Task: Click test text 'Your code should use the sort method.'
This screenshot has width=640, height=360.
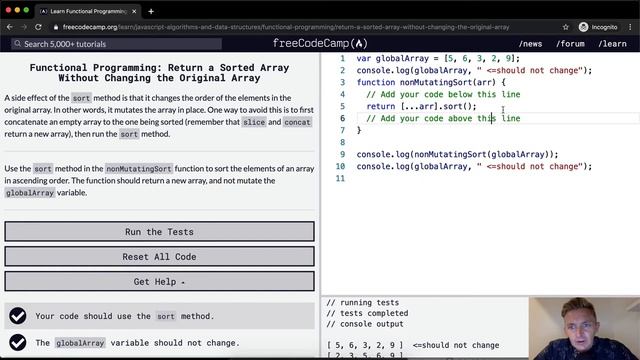Action: [x=124, y=316]
